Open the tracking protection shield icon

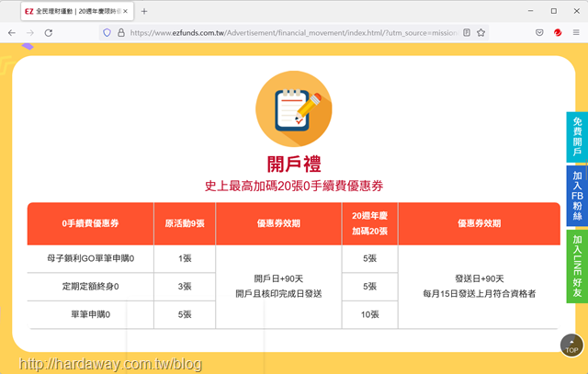pyautogui.click(x=107, y=33)
